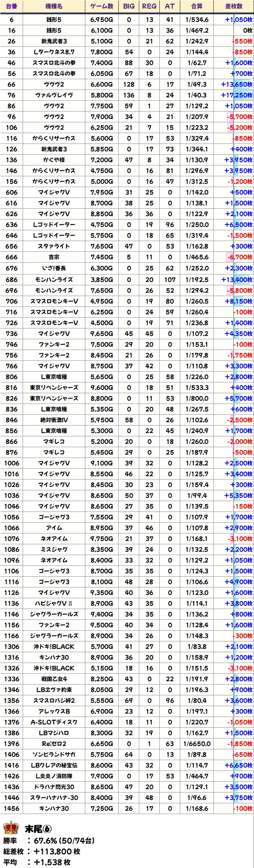Select the AT column header
This screenshot has height=868, width=254.
(170, 6)
